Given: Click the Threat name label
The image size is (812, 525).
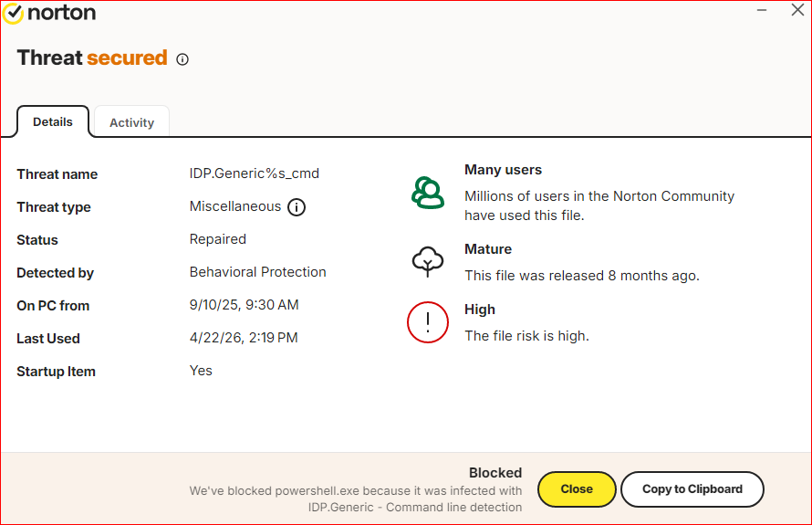Looking at the screenshot, I should [x=57, y=174].
